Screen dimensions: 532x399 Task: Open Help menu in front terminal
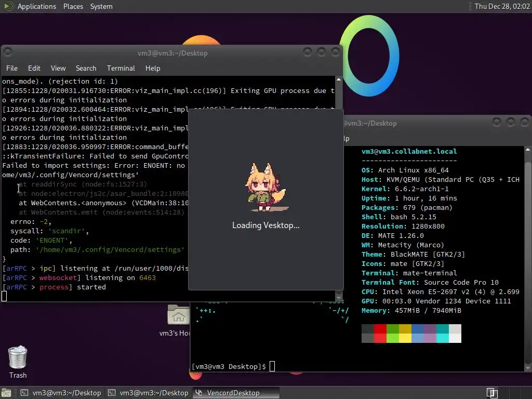[x=153, y=68]
